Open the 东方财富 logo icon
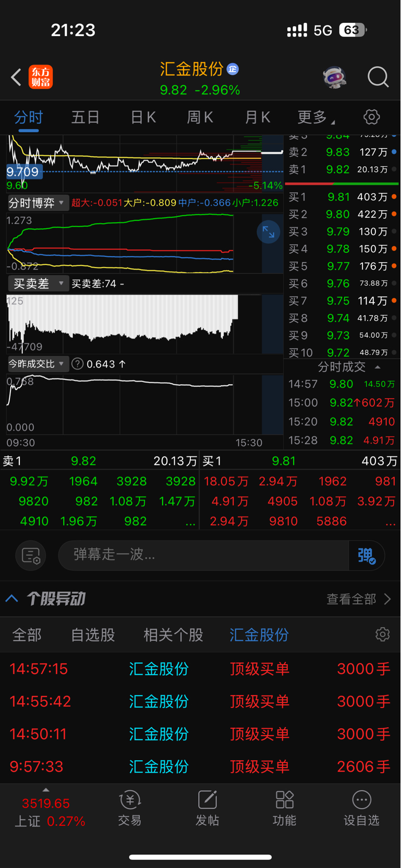 (41, 77)
